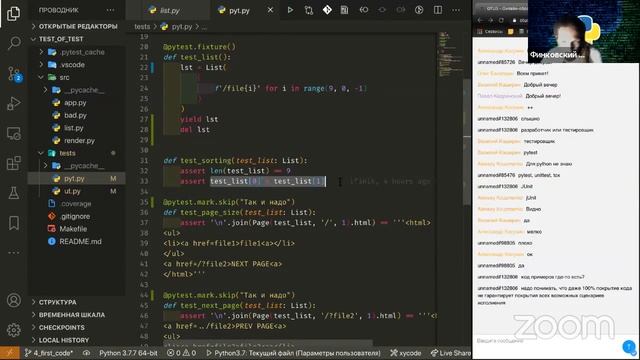The width and height of the screenshot is (640, 360).
Task: Open the Manage gear menu
Action: coord(13,330)
